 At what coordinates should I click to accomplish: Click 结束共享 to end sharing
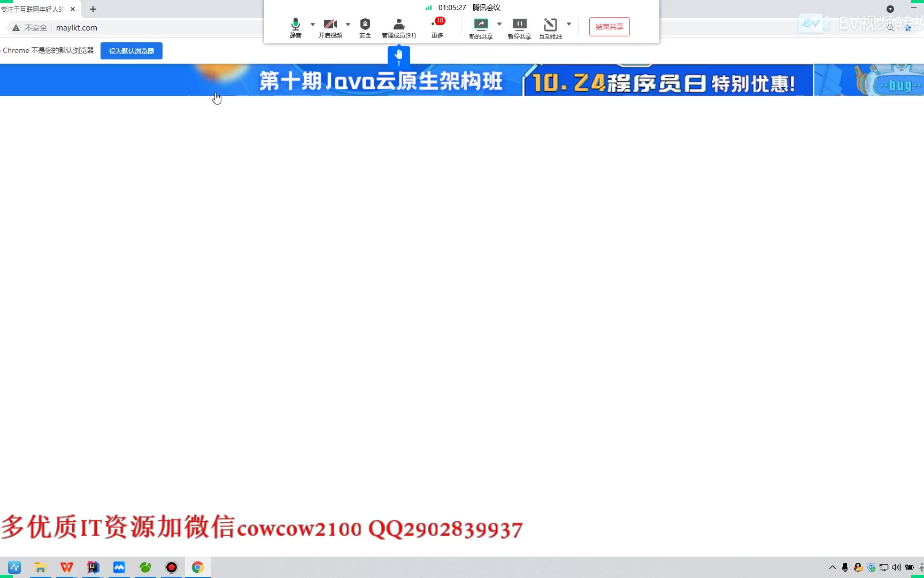[609, 27]
